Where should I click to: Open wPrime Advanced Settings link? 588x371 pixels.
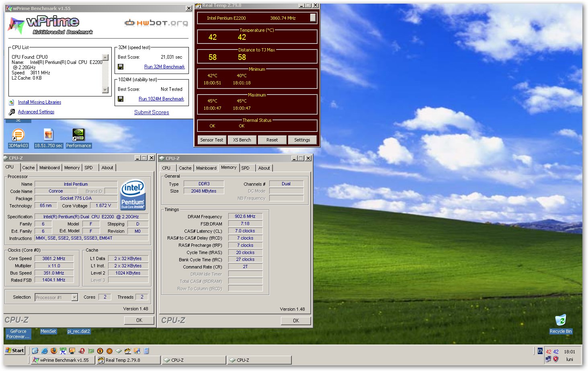(x=36, y=112)
